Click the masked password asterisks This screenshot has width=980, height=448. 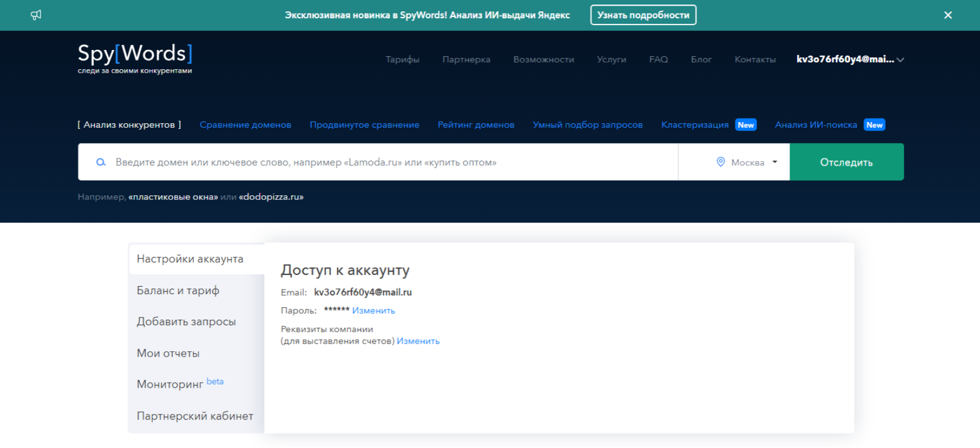[337, 309]
